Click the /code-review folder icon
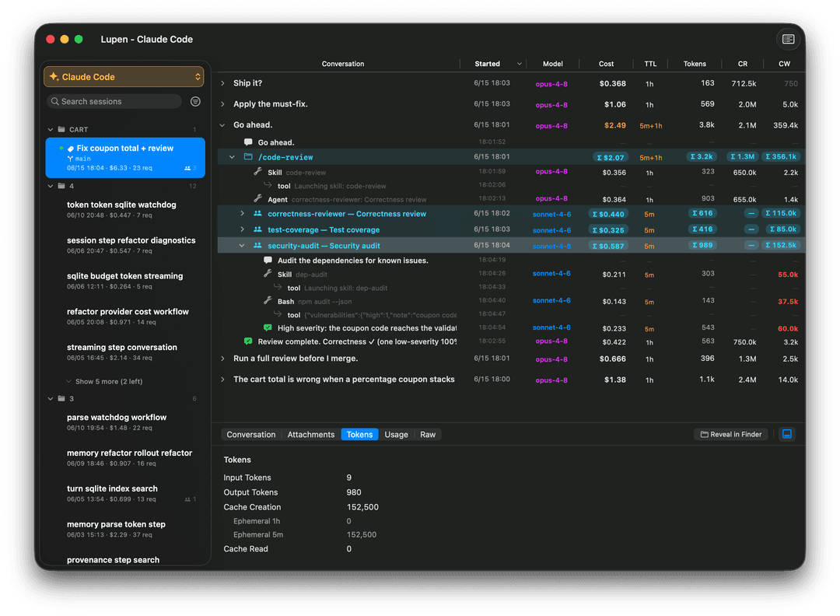The image size is (840, 616). (x=249, y=157)
